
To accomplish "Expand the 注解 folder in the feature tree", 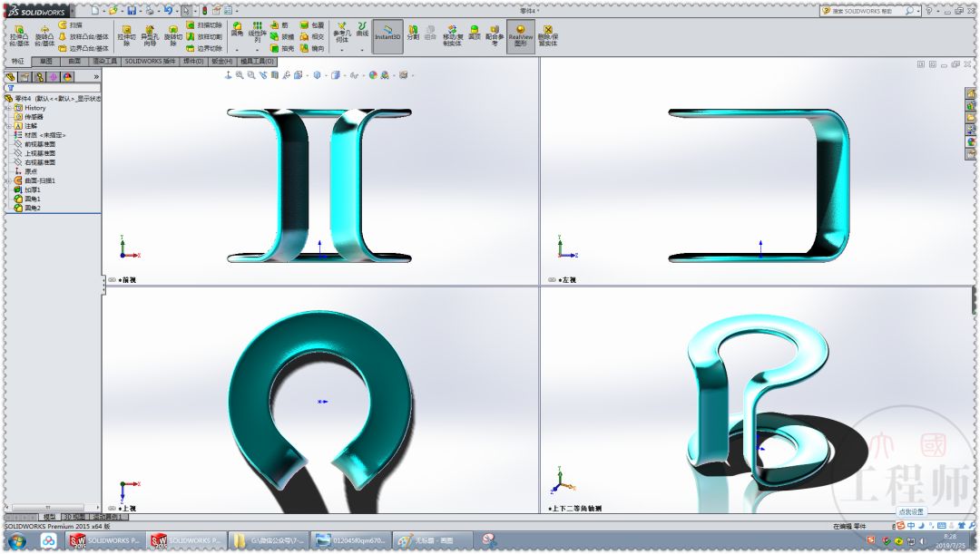I will point(7,124).
